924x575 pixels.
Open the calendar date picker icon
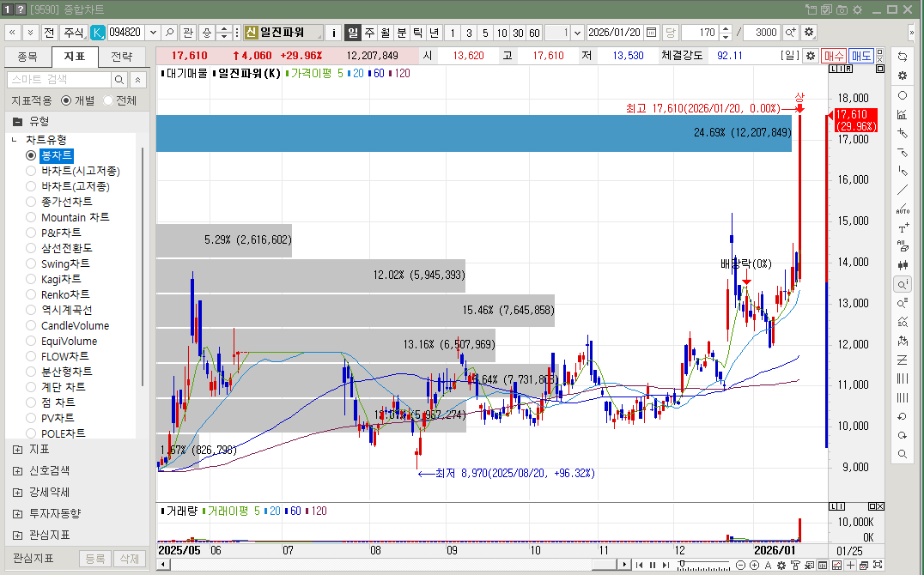[651, 33]
